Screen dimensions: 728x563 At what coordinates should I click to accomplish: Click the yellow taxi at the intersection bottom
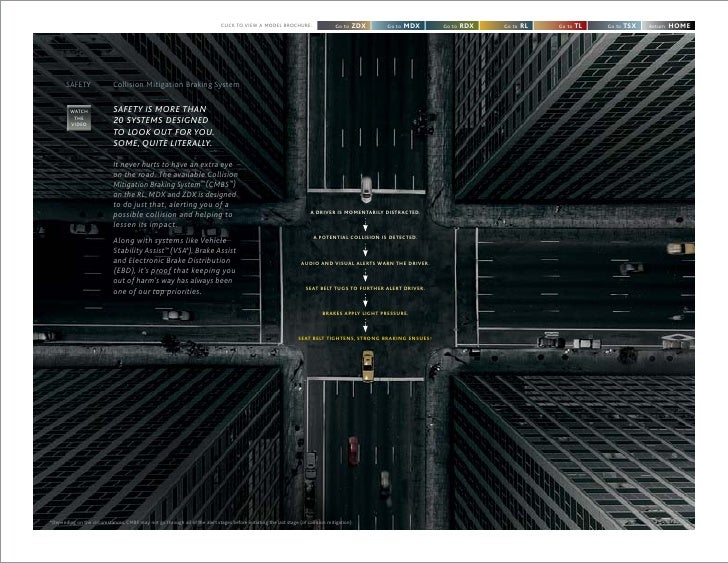coord(368,366)
